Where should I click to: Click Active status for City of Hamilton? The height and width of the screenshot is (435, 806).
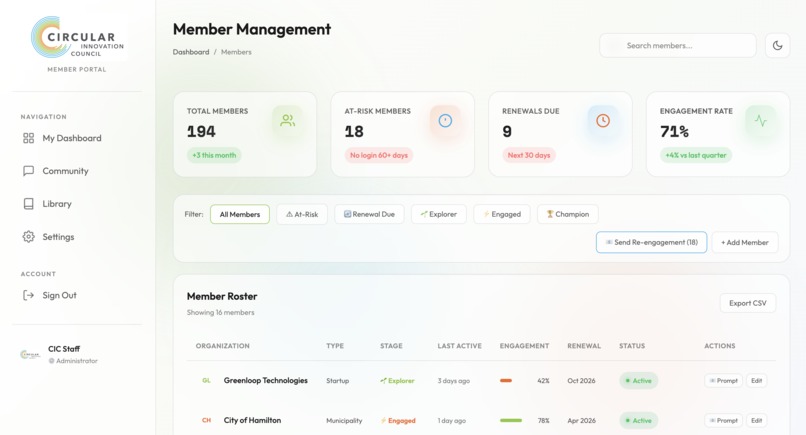[x=638, y=420]
